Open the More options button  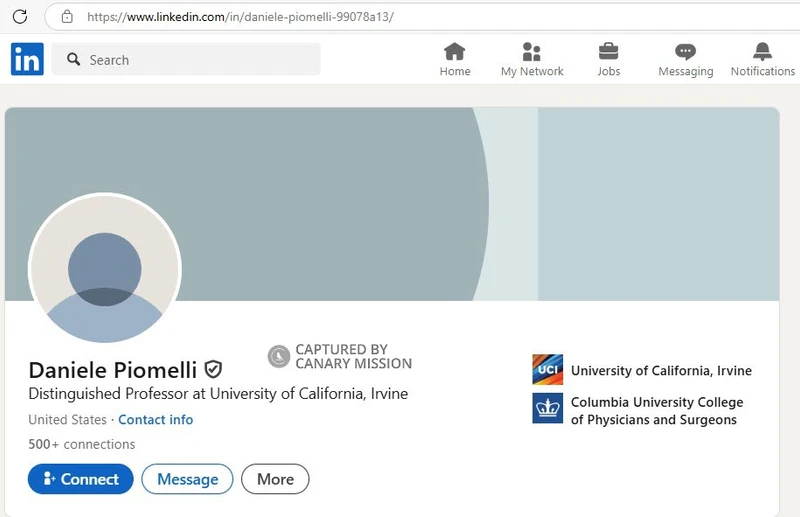[x=275, y=479]
